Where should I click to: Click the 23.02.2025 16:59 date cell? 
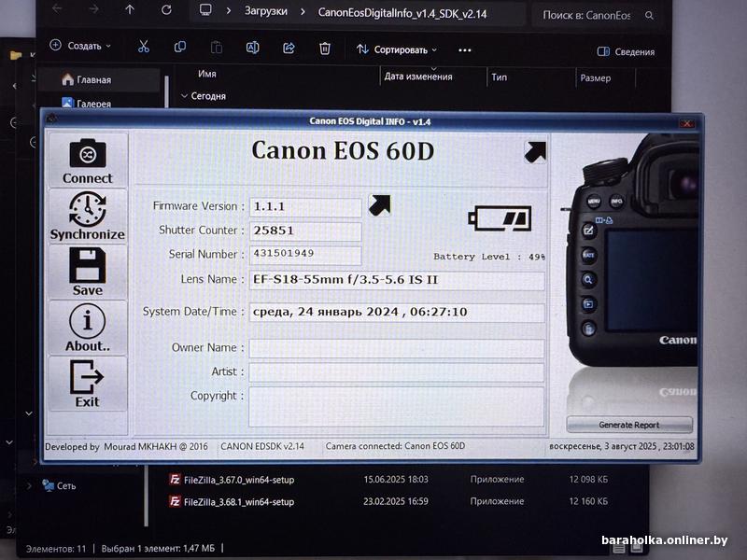(396, 501)
